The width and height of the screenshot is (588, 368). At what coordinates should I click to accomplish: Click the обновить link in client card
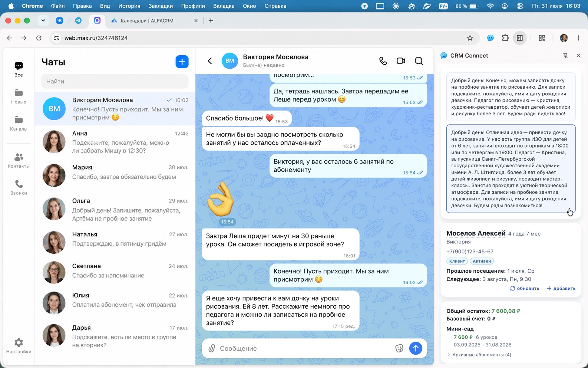(x=525, y=288)
